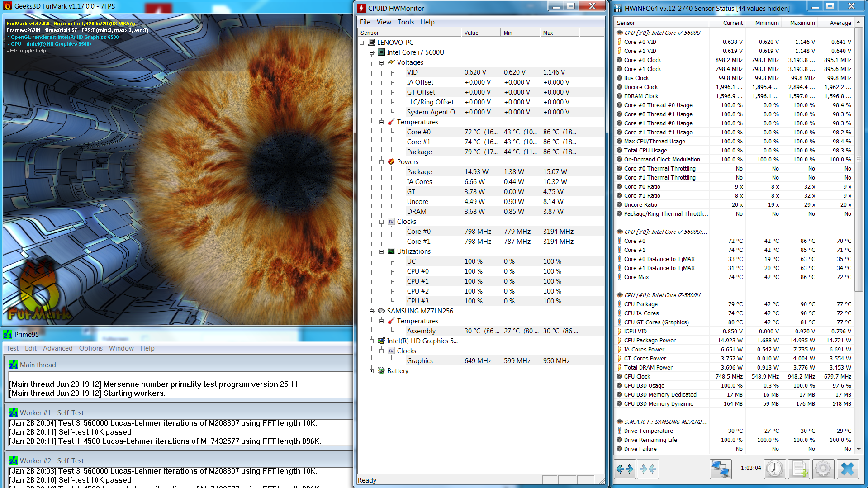
Task: Open the View menu in HWMonitor
Action: click(x=384, y=22)
